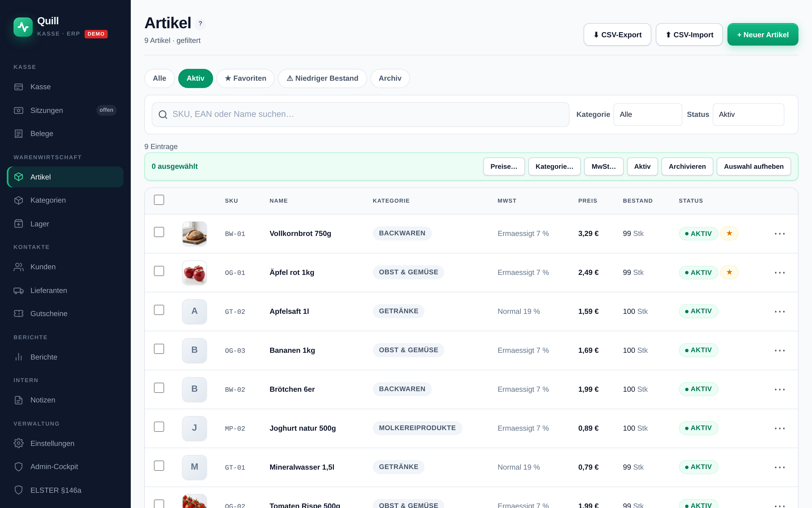This screenshot has height=508, width=812.
Task: Click the Aktiv bulk action button
Action: pyautogui.click(x=642, y=167)
